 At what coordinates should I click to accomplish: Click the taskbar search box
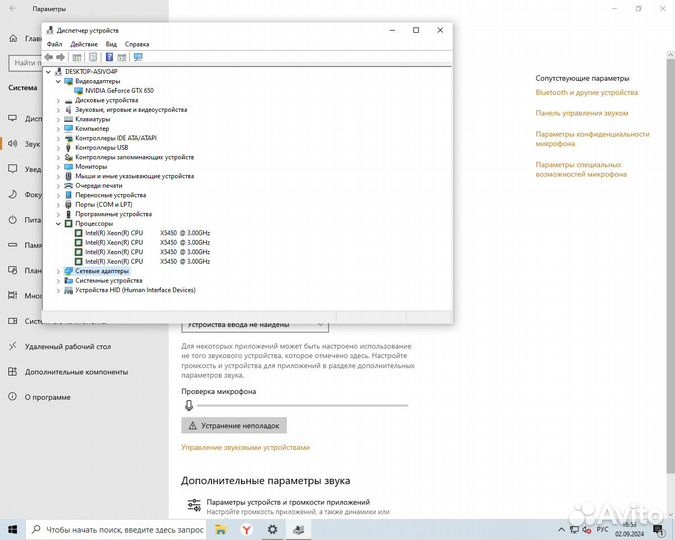[x=116, y=529]
